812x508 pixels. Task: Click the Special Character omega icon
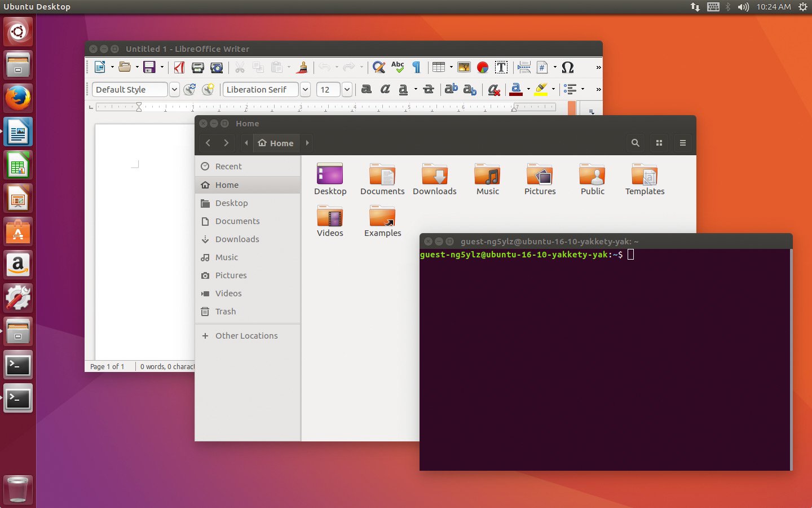tap(568, 68)
